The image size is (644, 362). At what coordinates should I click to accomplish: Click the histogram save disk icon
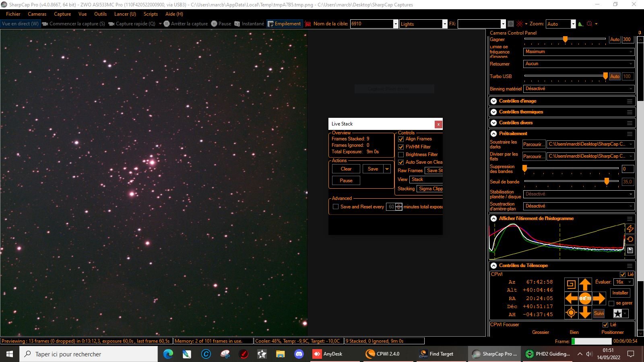pyautogui.click(x=630, y=250)
